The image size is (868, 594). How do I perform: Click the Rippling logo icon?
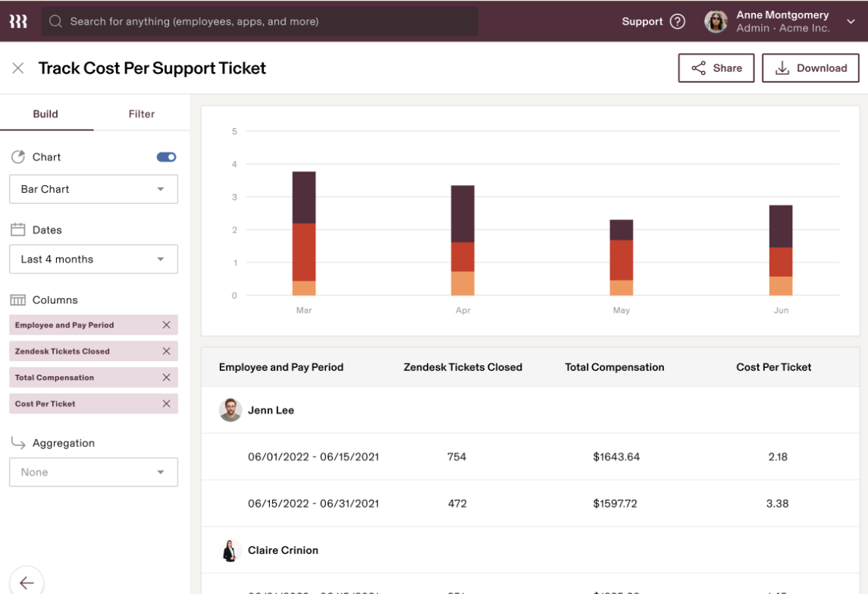pos(18,21)
